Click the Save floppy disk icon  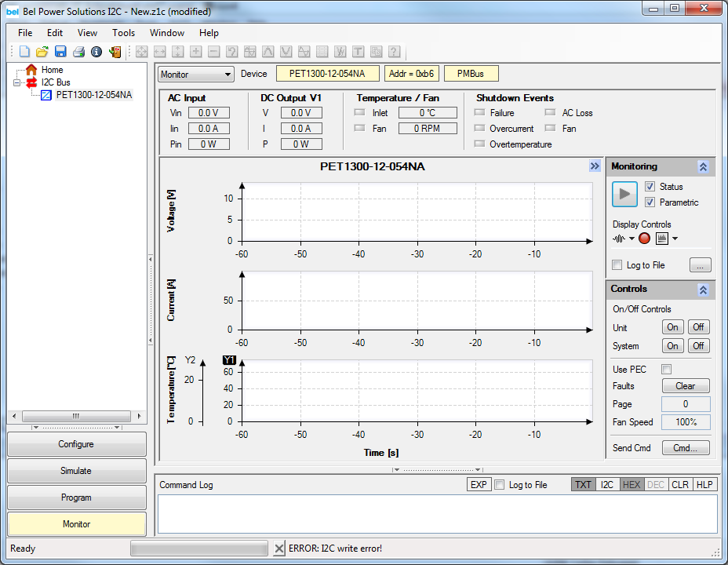[60, 52]
